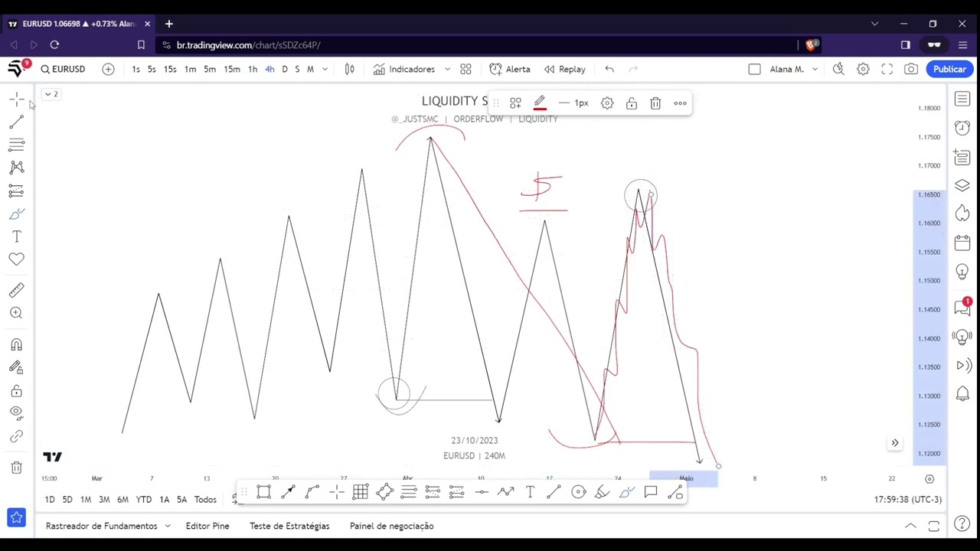Open the Fibonacci retracement tools
The height and width of the screenshot is (551, 980).
[16, 145]
